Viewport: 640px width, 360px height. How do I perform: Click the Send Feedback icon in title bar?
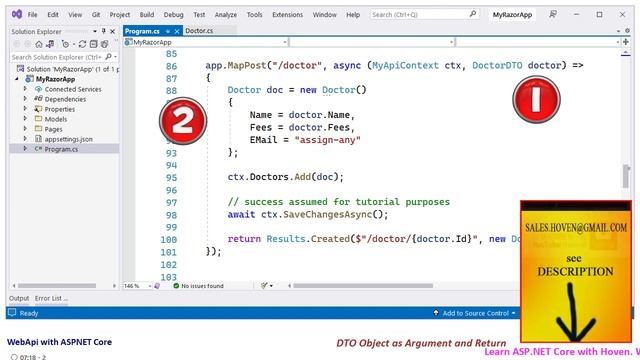tap(553, 14)
